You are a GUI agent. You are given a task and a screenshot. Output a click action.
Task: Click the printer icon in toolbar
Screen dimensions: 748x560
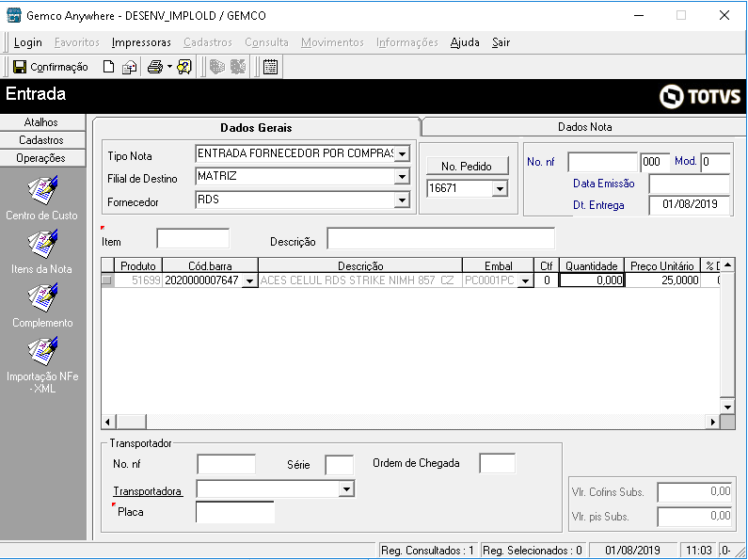click(155, 67)
